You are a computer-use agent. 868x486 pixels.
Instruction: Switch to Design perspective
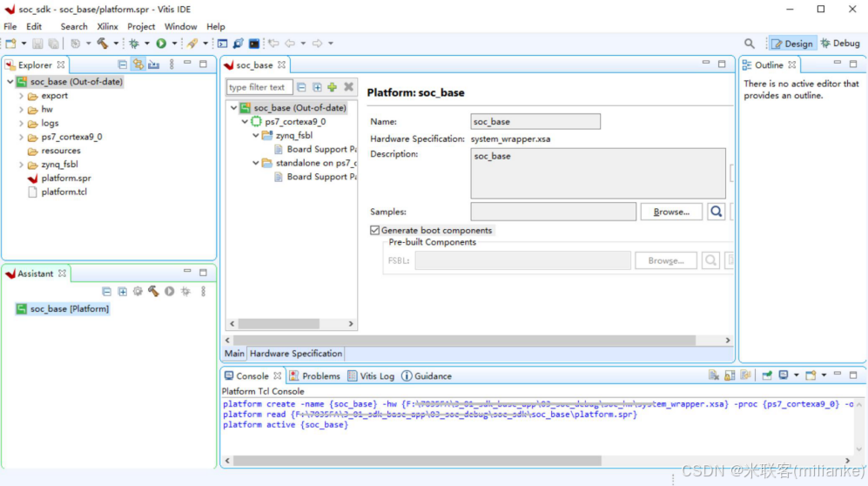pyautogui.click(x=792, y=44)
